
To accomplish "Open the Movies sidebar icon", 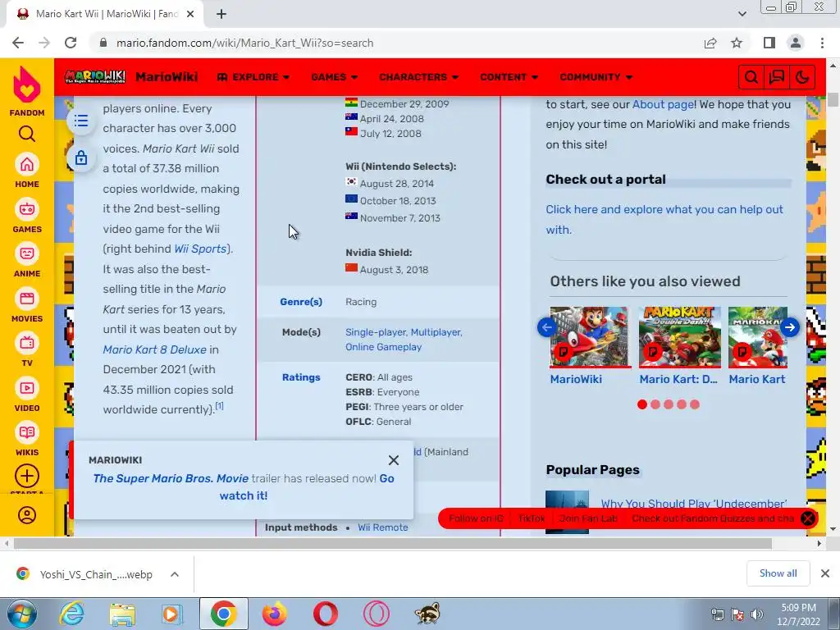I will [x=27, y=299].
